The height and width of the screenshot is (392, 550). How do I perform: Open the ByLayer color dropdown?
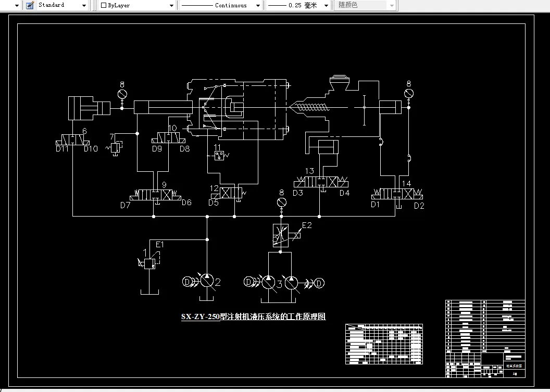point(171,5)
